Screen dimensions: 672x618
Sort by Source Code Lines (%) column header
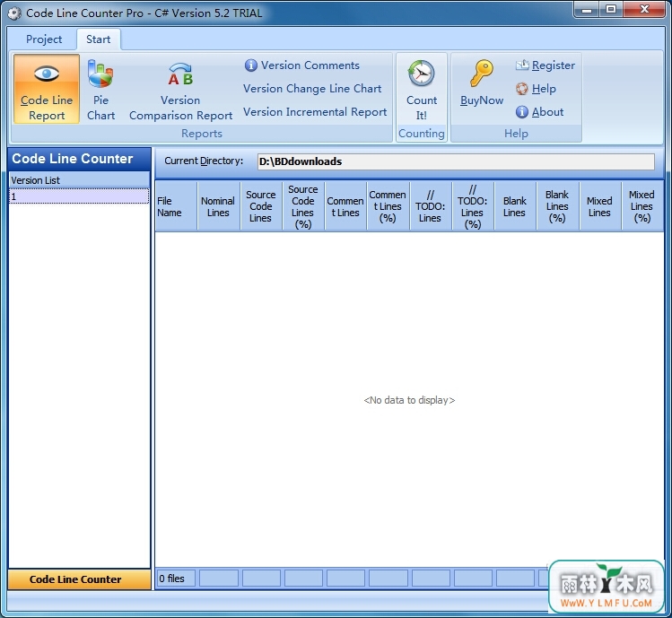pos(303,206)
